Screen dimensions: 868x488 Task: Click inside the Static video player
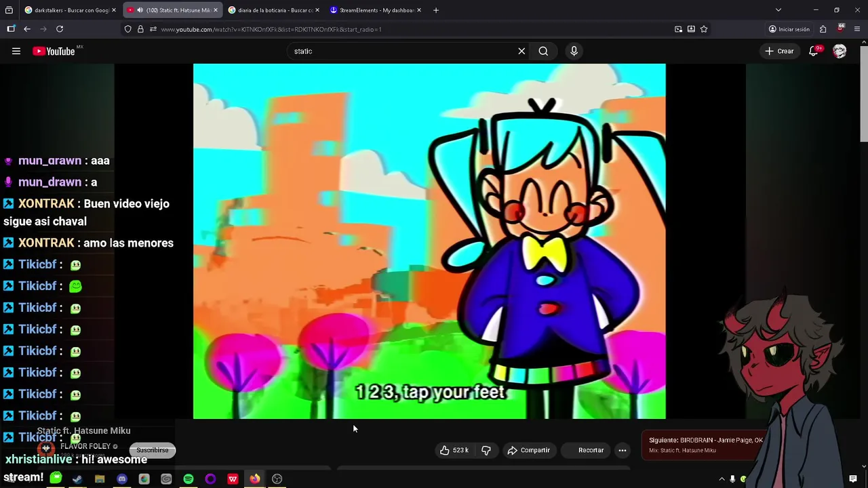tap(429, 241)
